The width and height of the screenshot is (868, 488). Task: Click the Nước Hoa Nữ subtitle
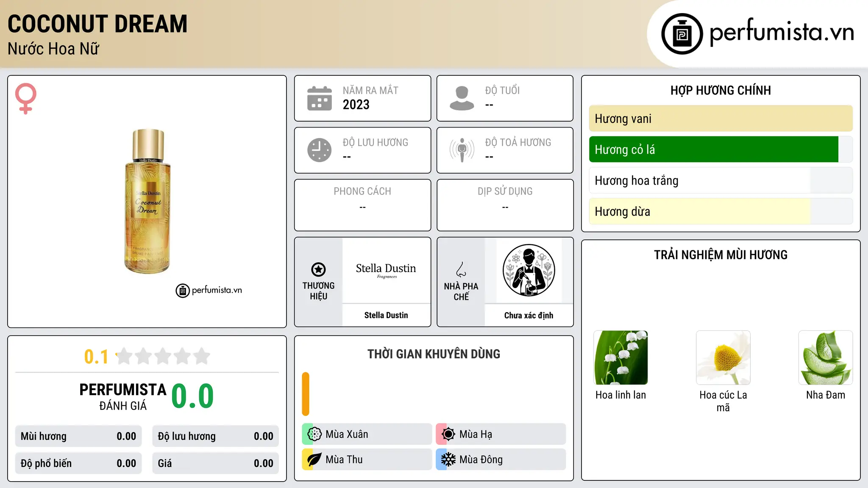[53, 49]
